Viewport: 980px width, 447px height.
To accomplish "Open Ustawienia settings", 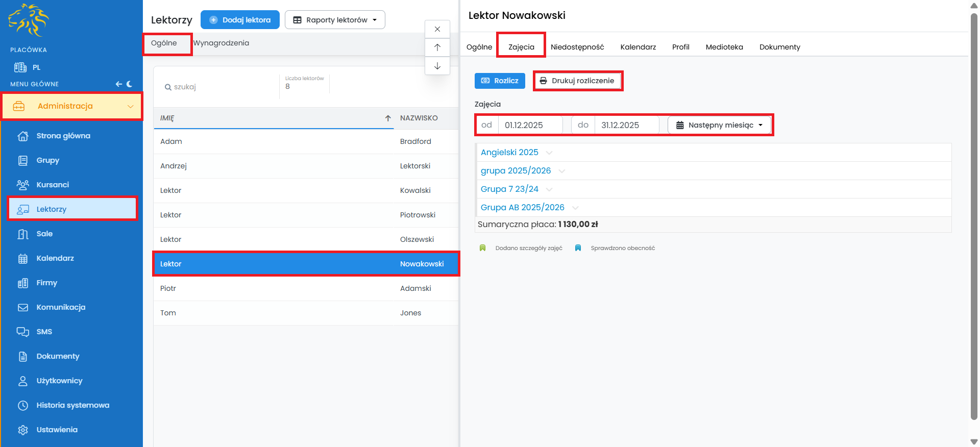I will (x=57, y=430).
